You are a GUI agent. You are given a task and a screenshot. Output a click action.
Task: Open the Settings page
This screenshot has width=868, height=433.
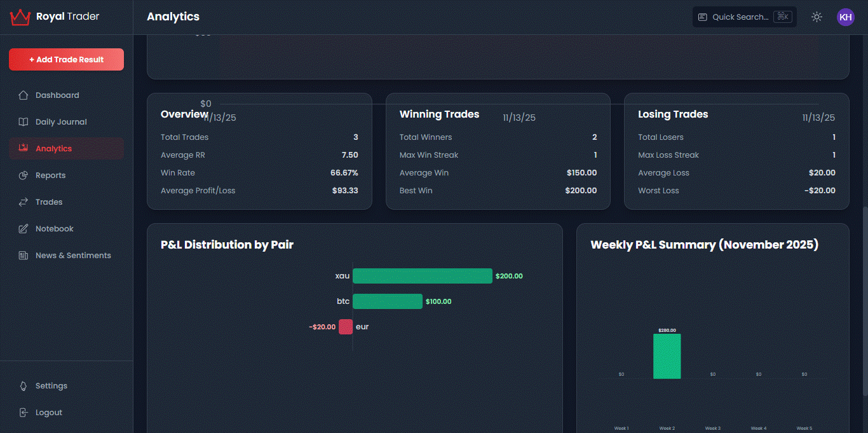point(51,385)
